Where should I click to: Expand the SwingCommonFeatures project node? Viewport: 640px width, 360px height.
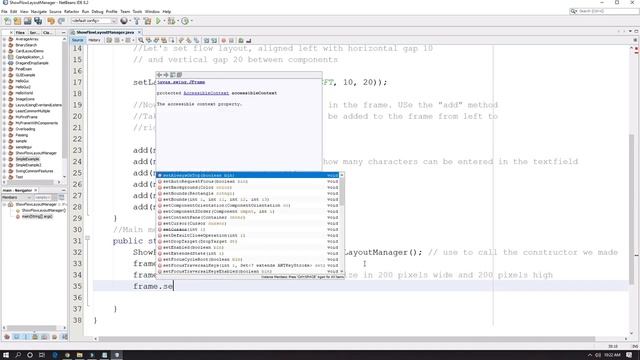click(x=4, y=171)
